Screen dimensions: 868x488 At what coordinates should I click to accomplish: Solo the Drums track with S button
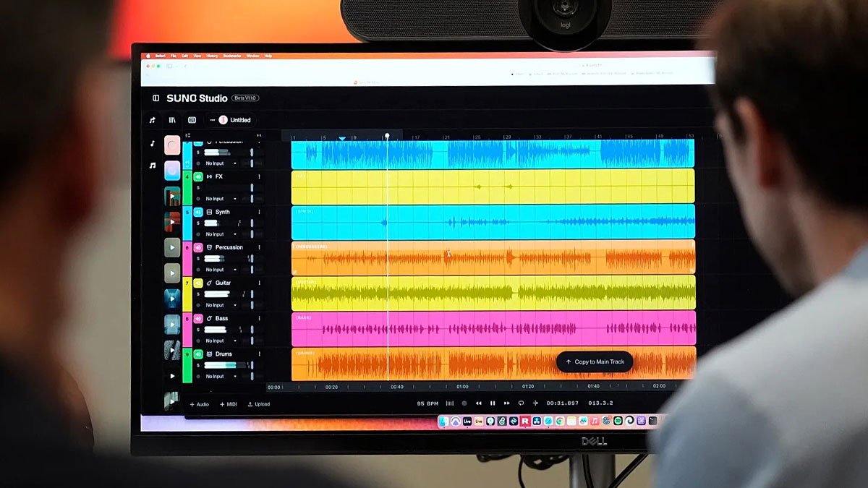click(198, 366)
